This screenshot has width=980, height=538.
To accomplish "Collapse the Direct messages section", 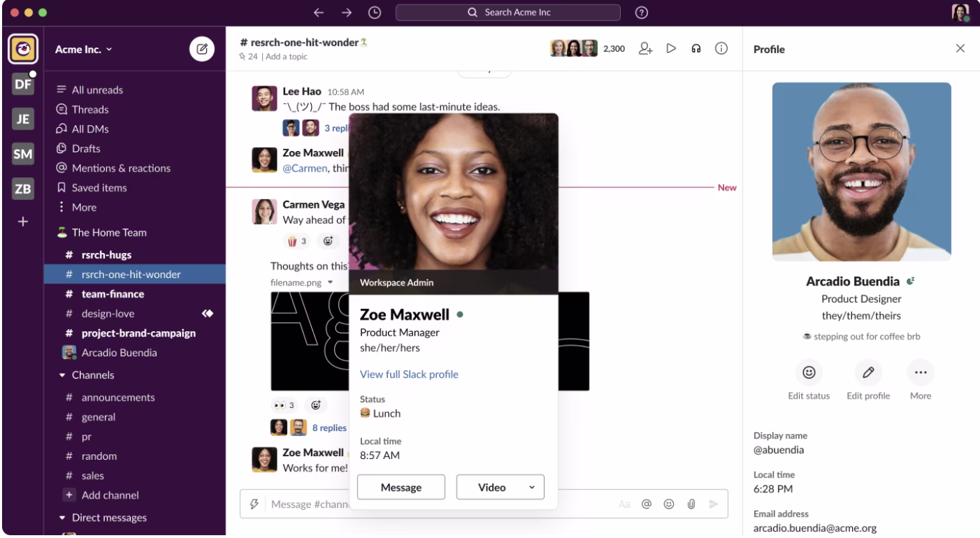I will (62, 518).
